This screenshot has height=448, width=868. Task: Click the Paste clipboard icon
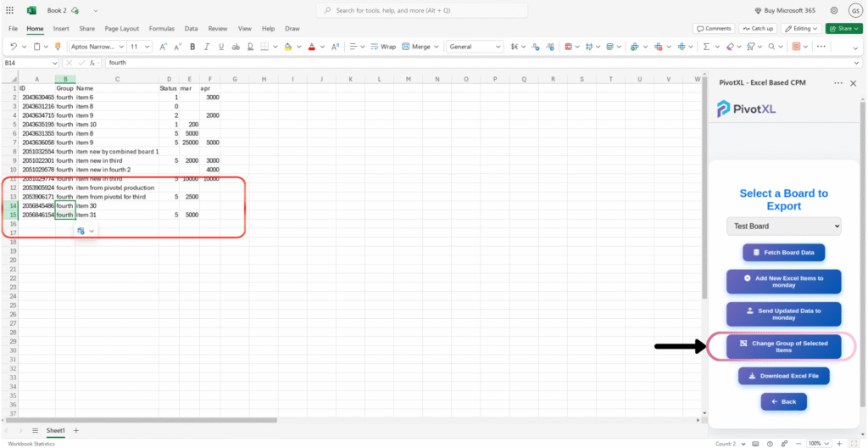click(x=37, y=47)
